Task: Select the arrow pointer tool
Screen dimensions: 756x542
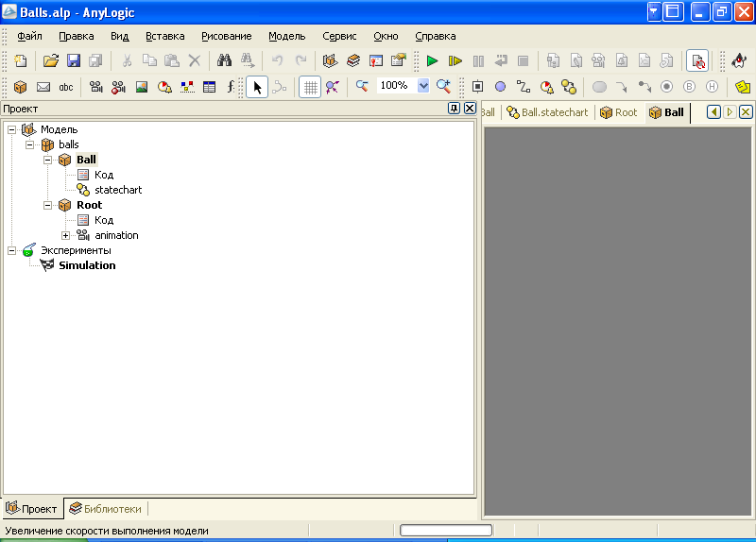Action: [257, 87]
